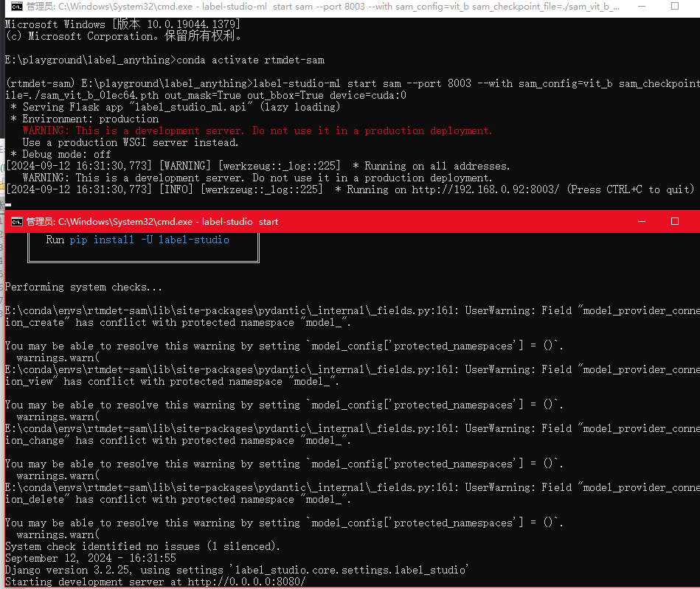Screen dimensions: 700x589
Task: Click 'System check identified no issues' line
Action: (x=142, y=546)
